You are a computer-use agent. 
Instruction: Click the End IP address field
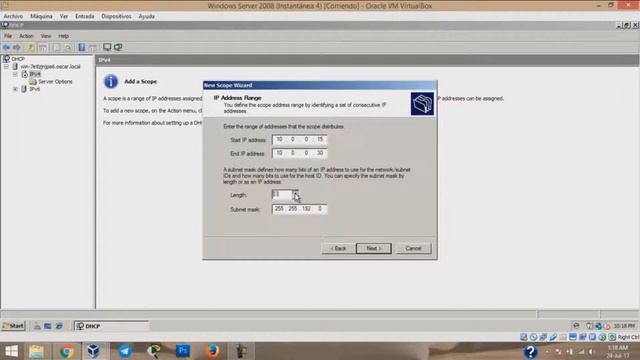tap(300, 153)
